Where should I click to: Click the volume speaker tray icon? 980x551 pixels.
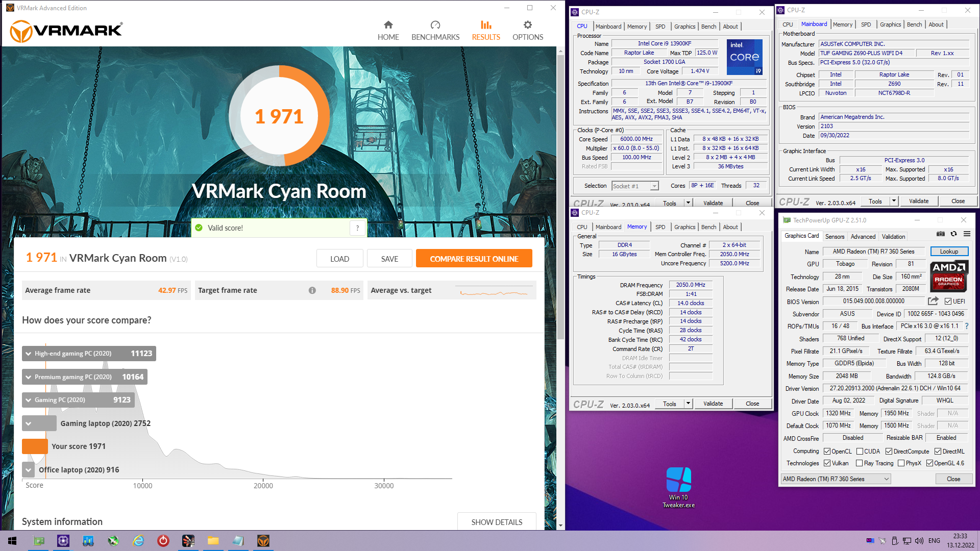click(919, 541)
